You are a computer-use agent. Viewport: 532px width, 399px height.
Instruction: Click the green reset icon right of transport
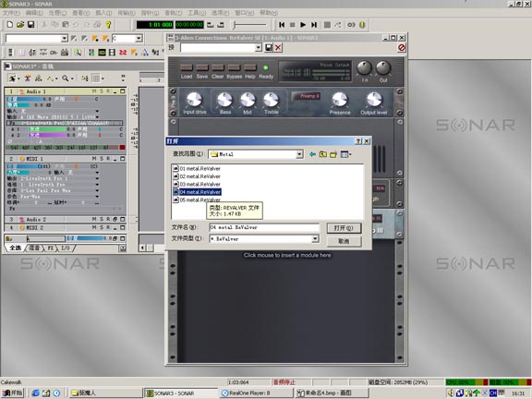tap(362, 25)
